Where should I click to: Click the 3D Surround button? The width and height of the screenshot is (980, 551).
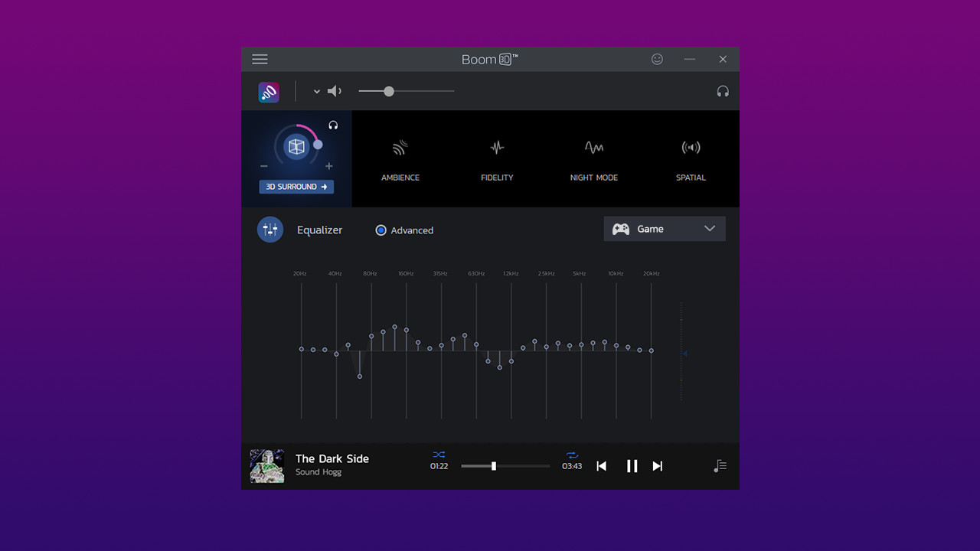tap(296, 187)
